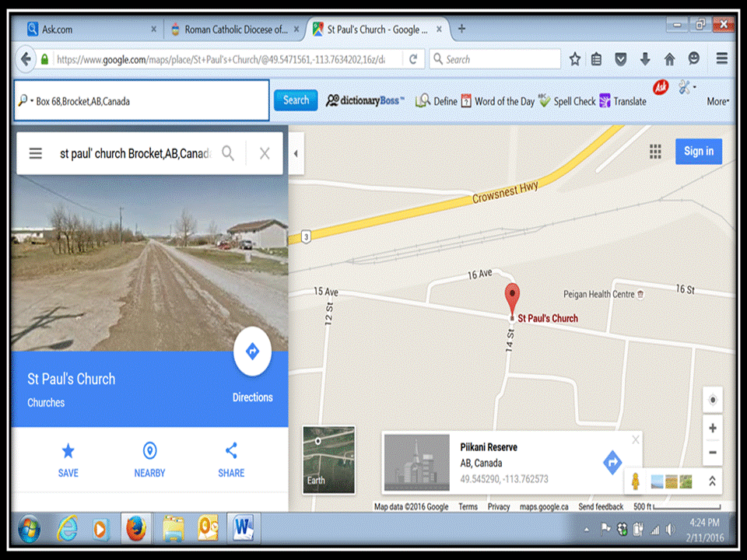Expand the imagery strip with the chevrons

coord(712,481)
